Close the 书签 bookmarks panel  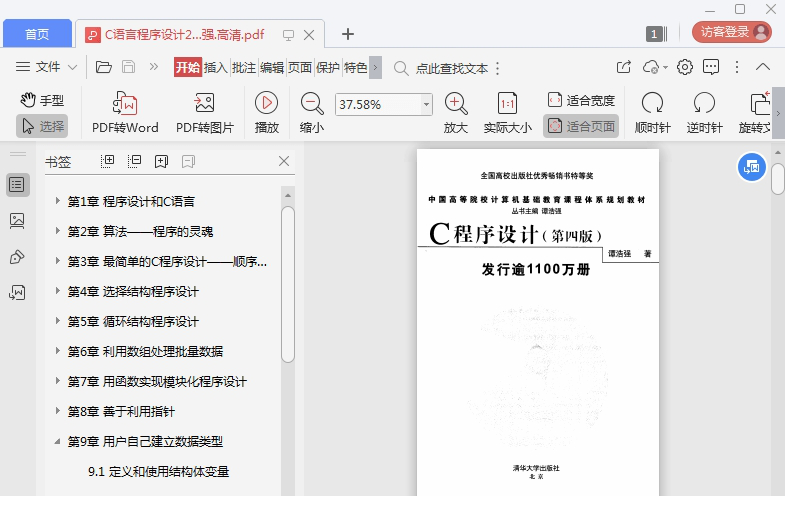[284, 161]
